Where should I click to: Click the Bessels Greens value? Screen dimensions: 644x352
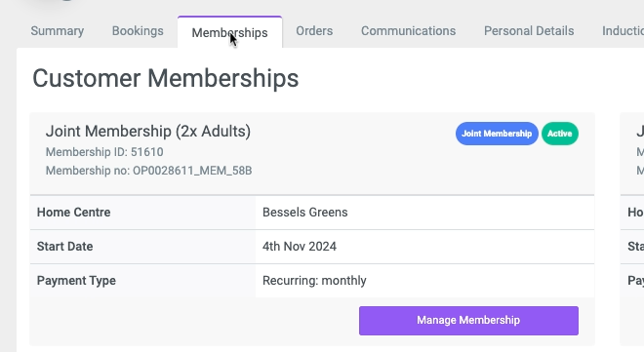tap(305, 213)
